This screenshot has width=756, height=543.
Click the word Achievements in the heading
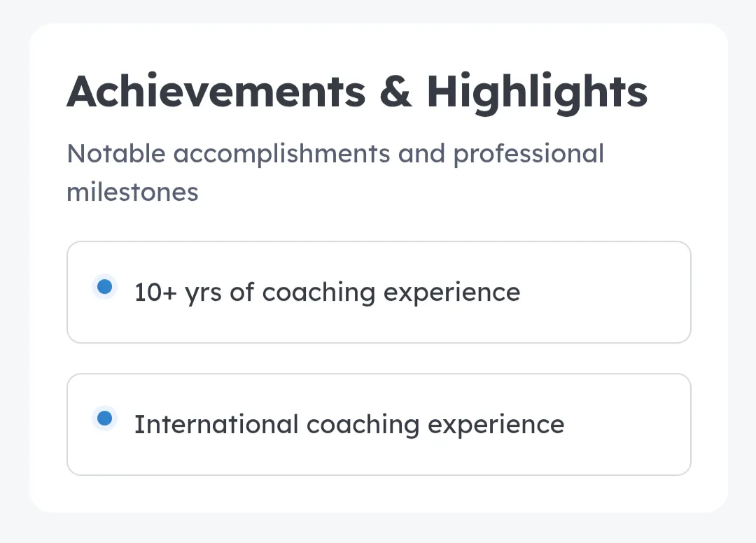pos(216,92)
